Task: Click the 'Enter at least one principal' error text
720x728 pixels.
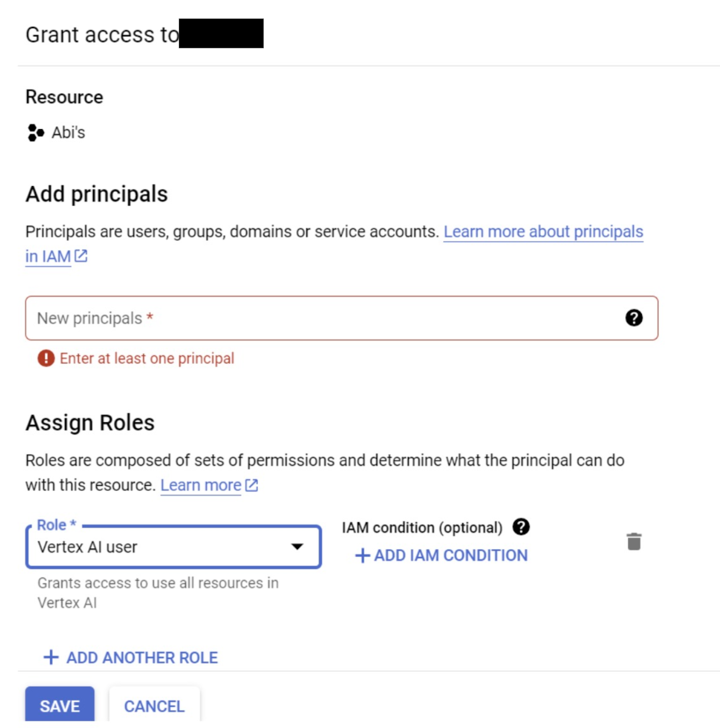Action: pyautogui.click(x=147, y=359)
